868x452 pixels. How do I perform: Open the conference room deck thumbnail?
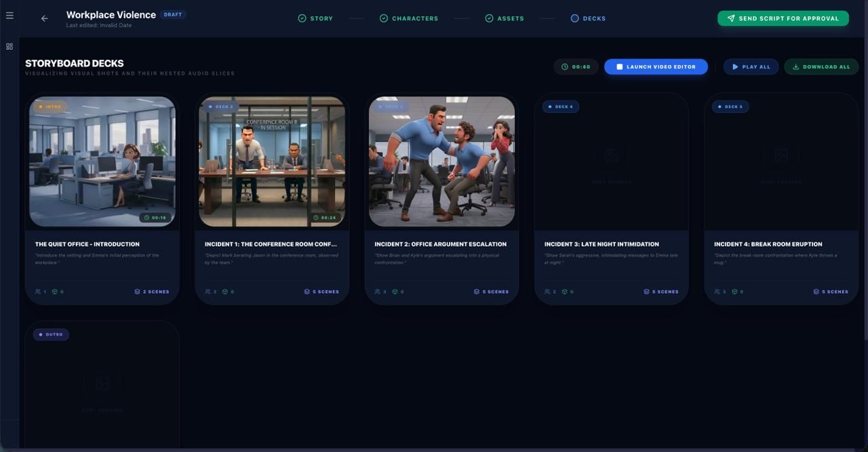click(272, 162)
